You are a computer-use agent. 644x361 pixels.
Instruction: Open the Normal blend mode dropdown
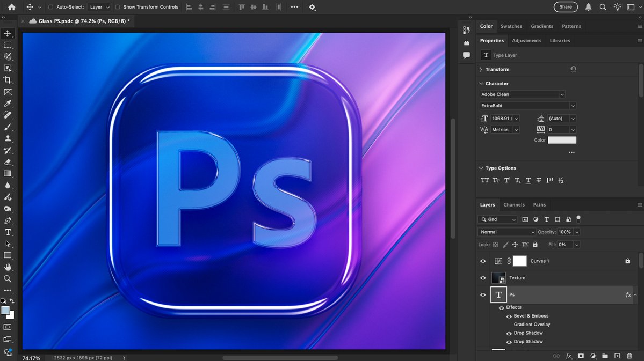click(x=507, y=232)
